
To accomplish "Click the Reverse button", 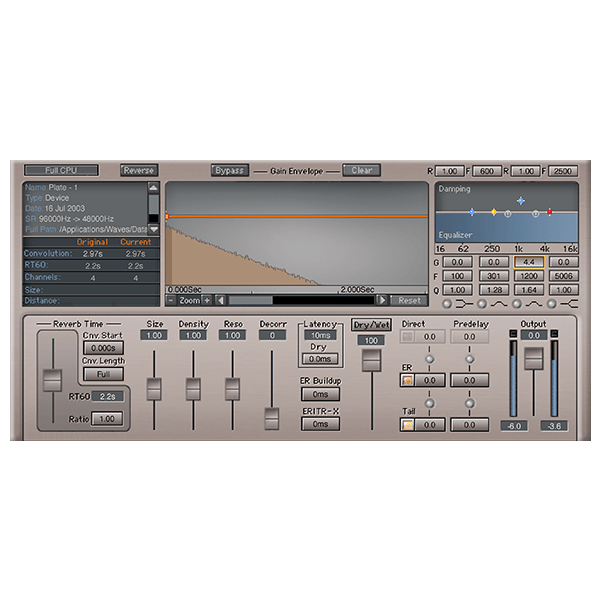I will pyautogui.click(x=139, y=170).
